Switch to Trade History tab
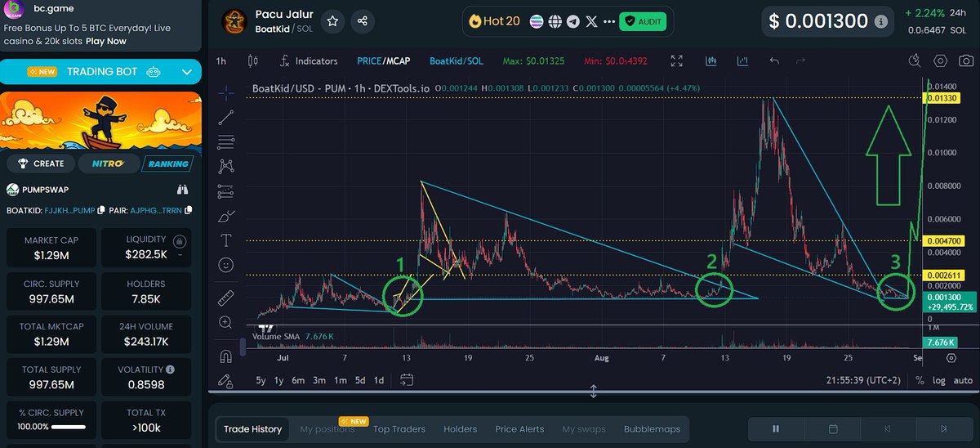 [252, 429]
